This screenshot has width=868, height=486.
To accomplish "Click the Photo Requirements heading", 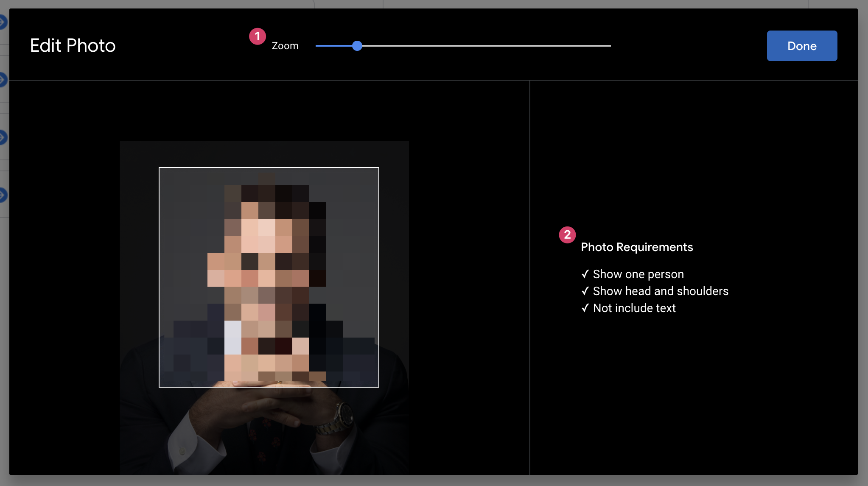I will click(x=636, y=247).
